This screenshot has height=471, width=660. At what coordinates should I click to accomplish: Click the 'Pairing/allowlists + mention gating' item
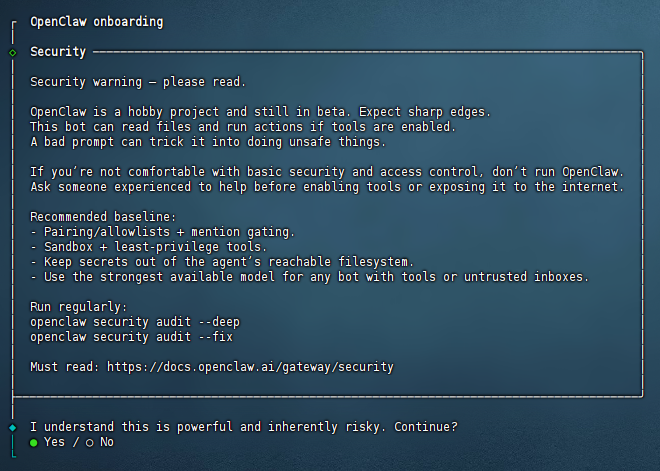tap(162, 232)
